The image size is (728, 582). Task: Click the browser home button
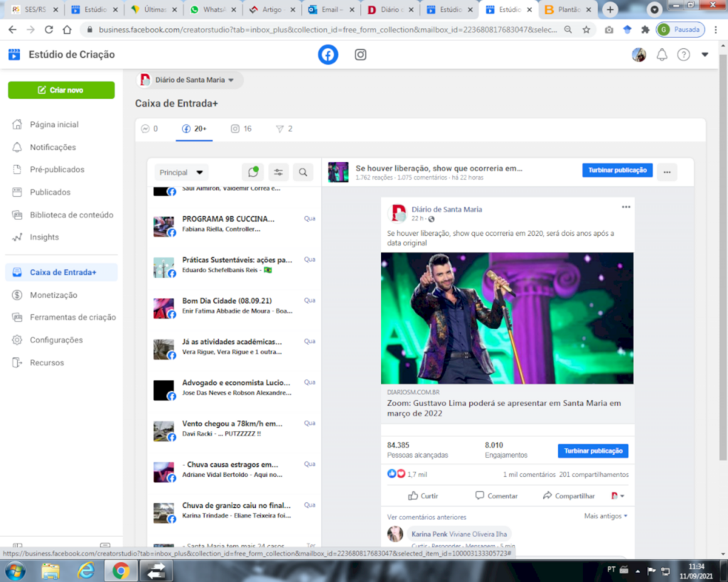[68, 30]
